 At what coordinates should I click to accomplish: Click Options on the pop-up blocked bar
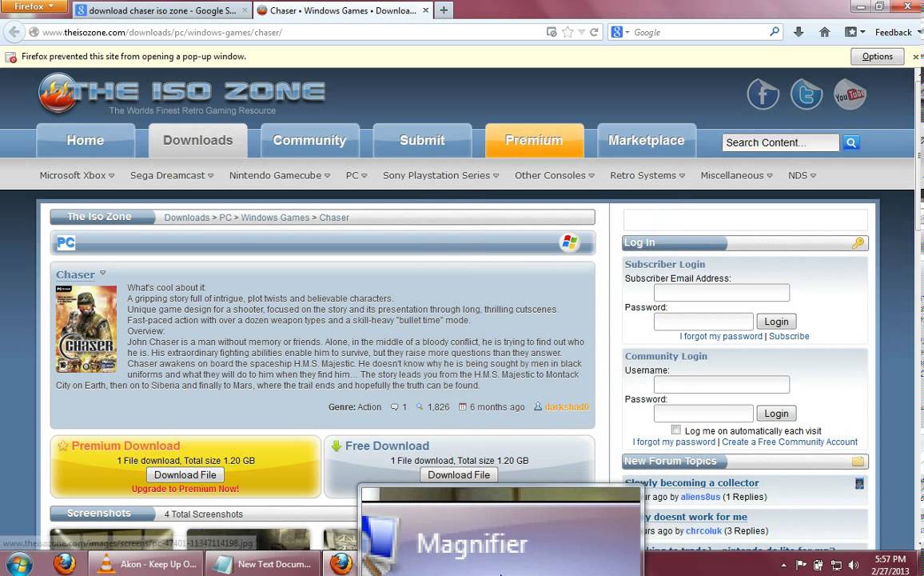pyautogui.click(x=878, y=57)
